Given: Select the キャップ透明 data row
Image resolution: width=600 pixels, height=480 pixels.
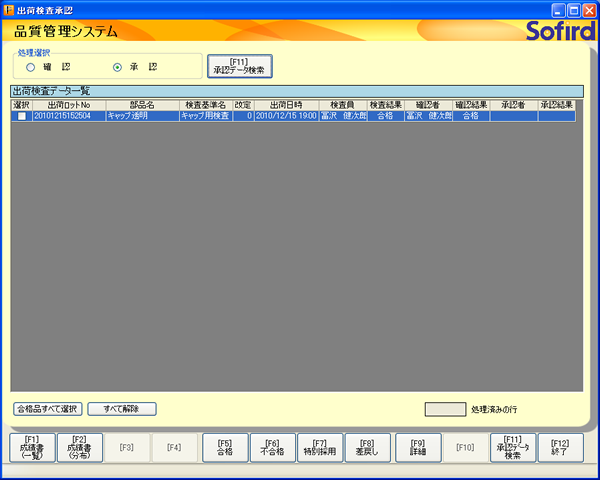Looking at the screenshot, I should pos(142,116).
